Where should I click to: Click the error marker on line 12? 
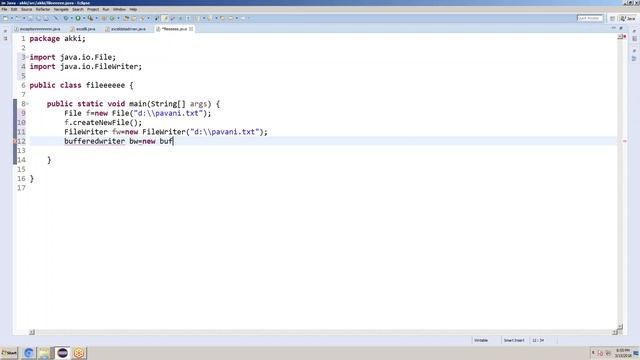coord(15,141)
